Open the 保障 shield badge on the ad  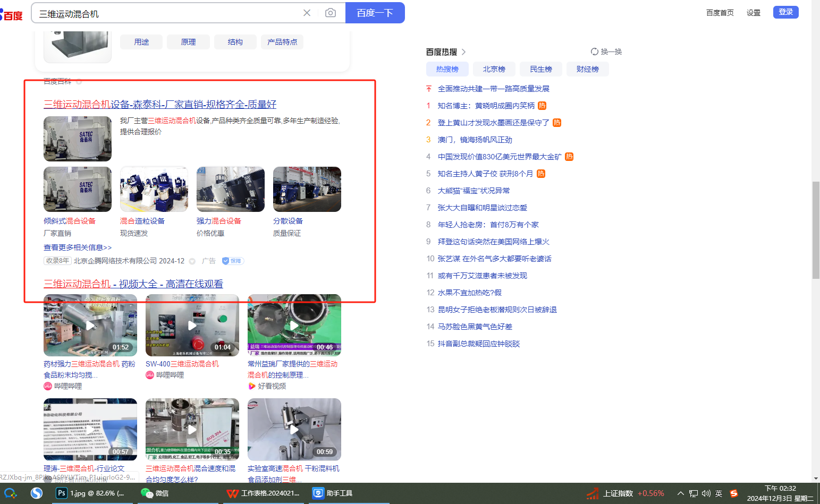[x=232, y=261]
